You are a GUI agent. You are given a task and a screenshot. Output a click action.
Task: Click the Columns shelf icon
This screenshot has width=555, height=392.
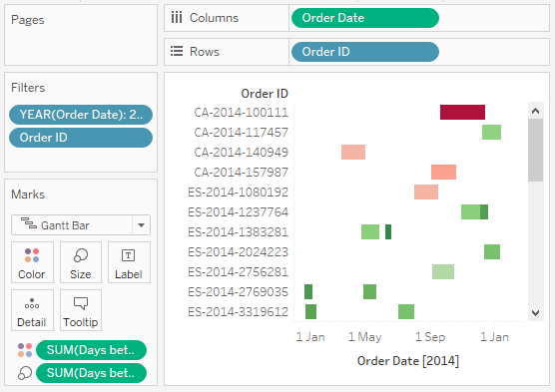coord(177,17)
